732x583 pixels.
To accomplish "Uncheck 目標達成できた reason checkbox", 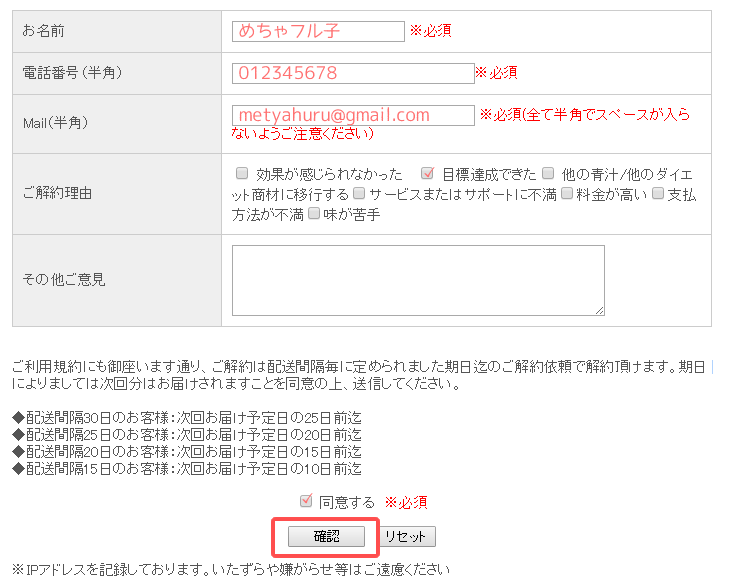I will pyautogui.click(x=427, y=174).
